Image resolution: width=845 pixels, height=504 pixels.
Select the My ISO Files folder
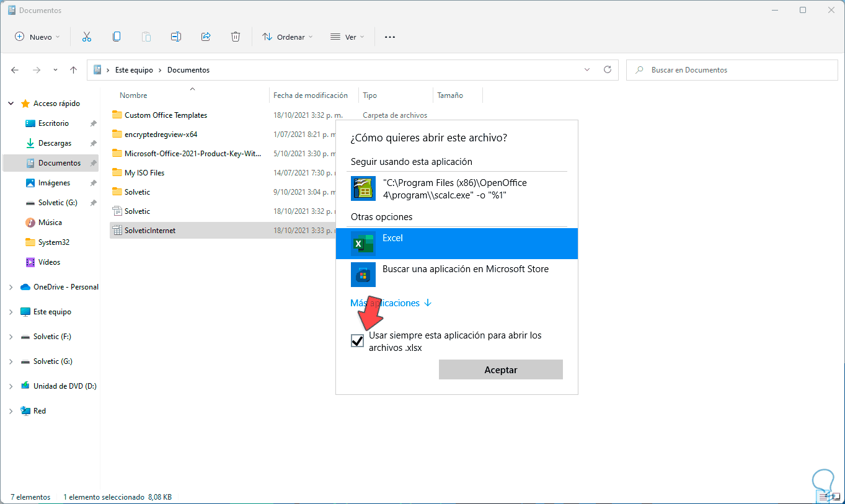144,173
